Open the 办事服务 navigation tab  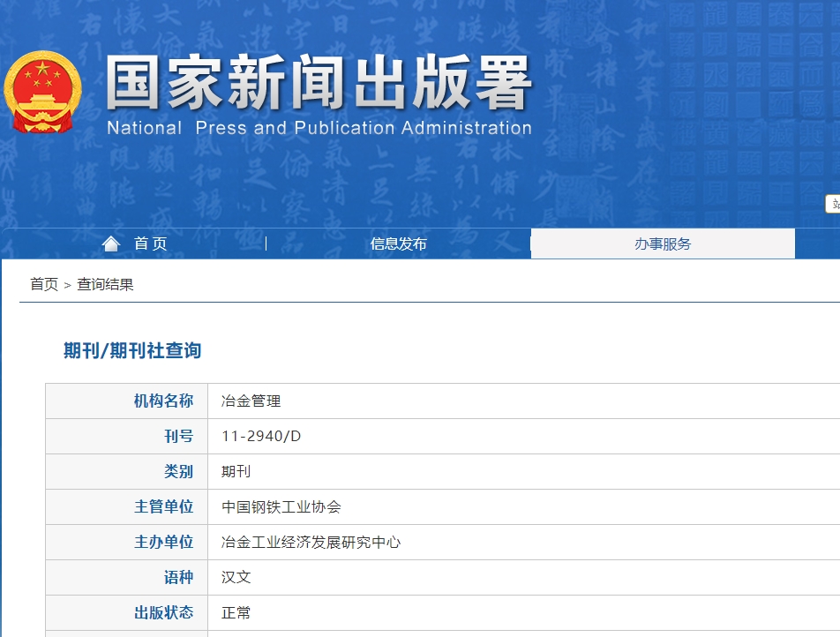tap(663, 244)
